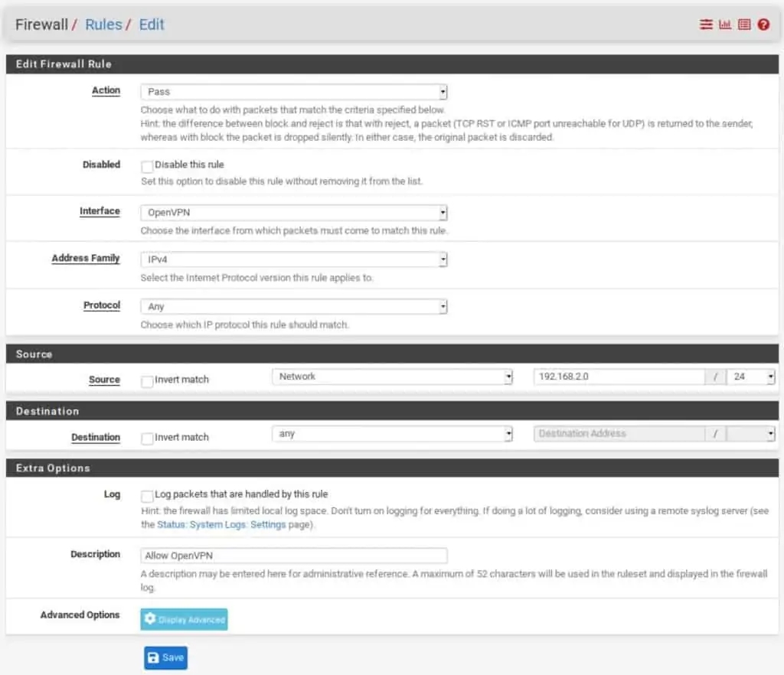Go to Rules in the breadcrumb

(x=103, y=24)
